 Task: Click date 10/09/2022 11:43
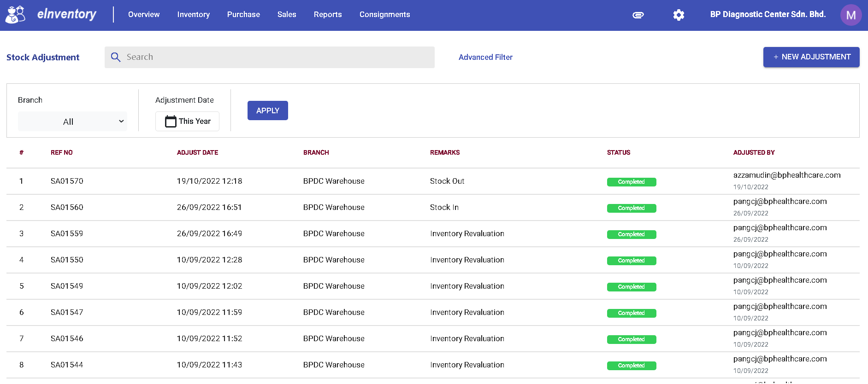click(x=209, y=365)
